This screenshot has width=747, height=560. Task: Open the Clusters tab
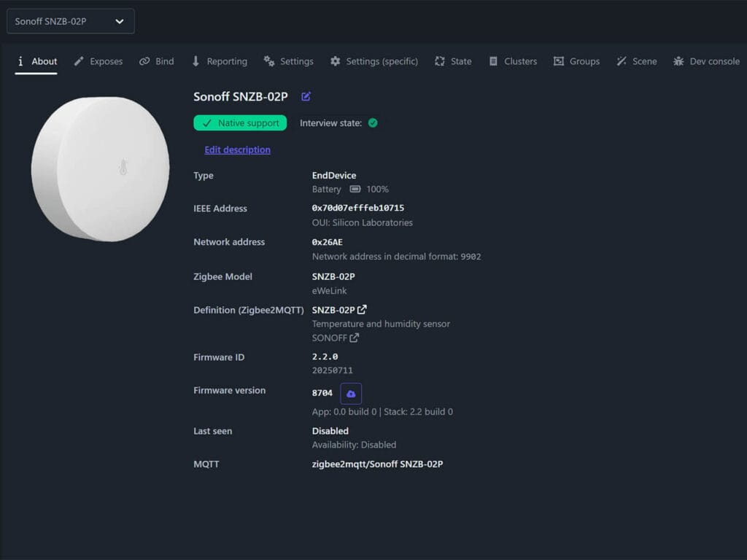pyautogui.click(x=513, y=61)
